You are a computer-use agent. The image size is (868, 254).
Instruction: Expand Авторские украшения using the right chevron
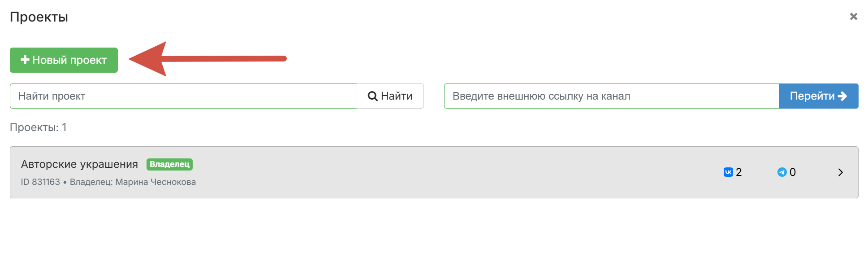tap(841, 172)
